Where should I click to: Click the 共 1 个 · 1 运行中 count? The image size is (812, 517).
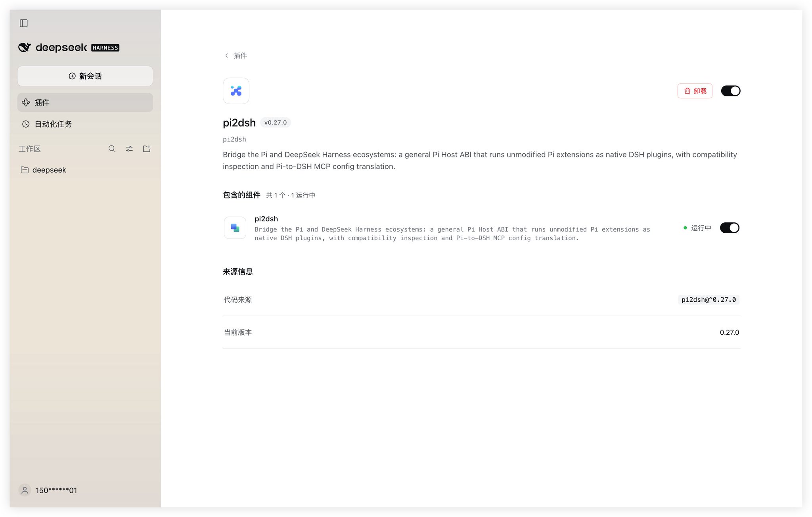pos(291,195)
